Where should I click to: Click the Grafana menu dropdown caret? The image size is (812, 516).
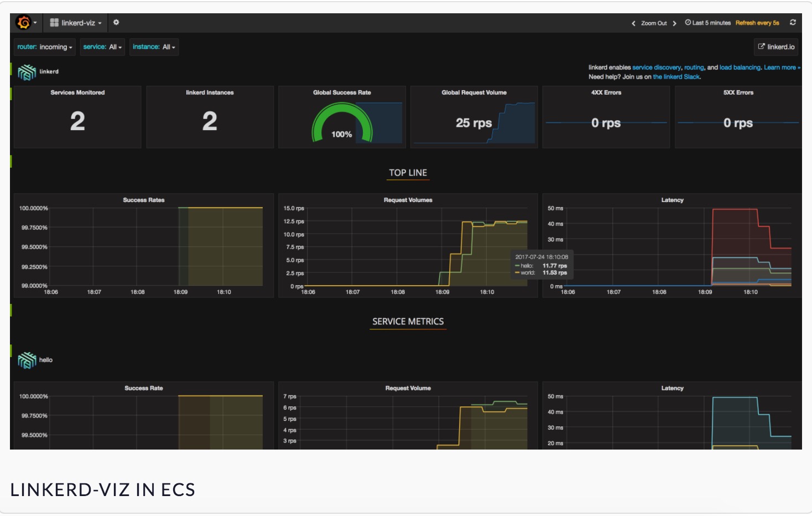[x=35, y=23]
